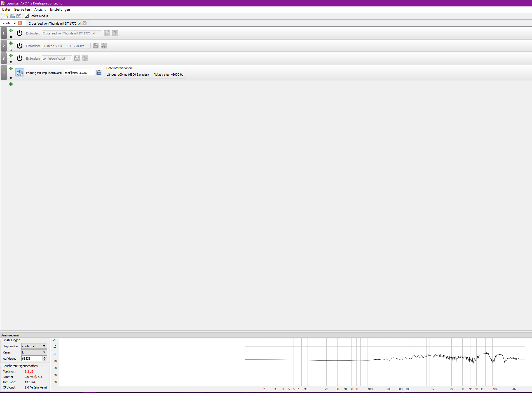The height and width of the screenshot is (393, 532).
Task: Select filter row number 4 handle
Action: (4, 73)
